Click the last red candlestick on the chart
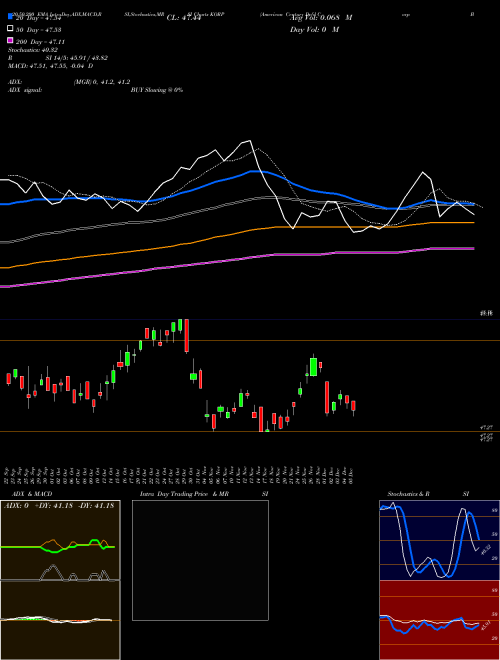The image size is (500, 660). click(x=354, y=406)
